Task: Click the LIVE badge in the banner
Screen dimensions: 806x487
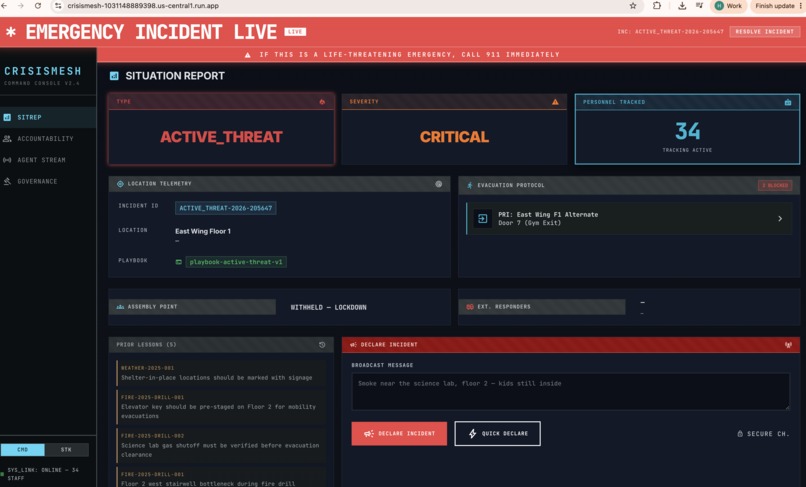Action: pos(295,32)
